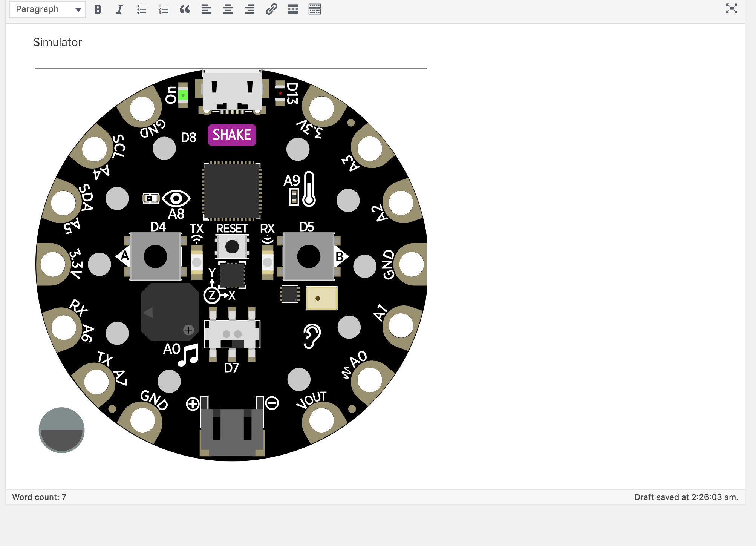
Task: Align text to the right
Action: [x=249, y=9]
